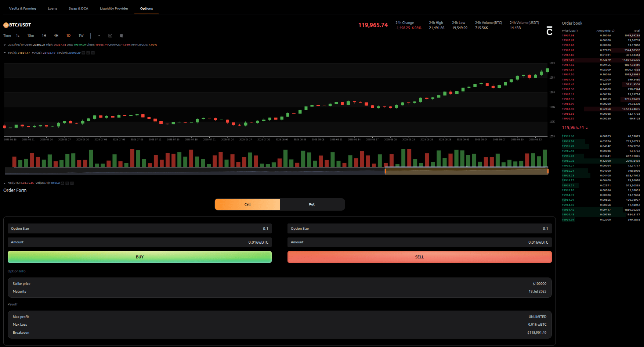Set chart interval to 15m

tap(30, 36)
